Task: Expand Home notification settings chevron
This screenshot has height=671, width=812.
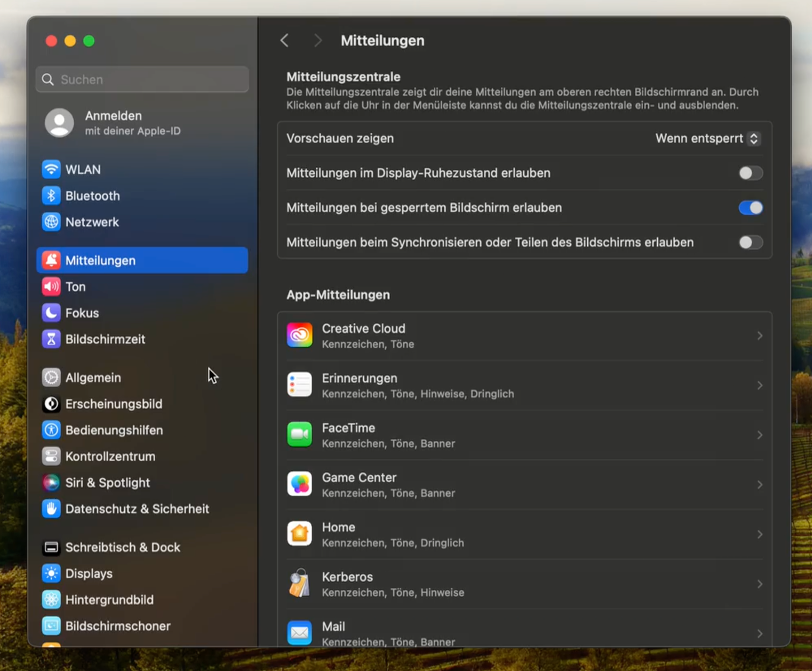Action: tap(759, 535)
